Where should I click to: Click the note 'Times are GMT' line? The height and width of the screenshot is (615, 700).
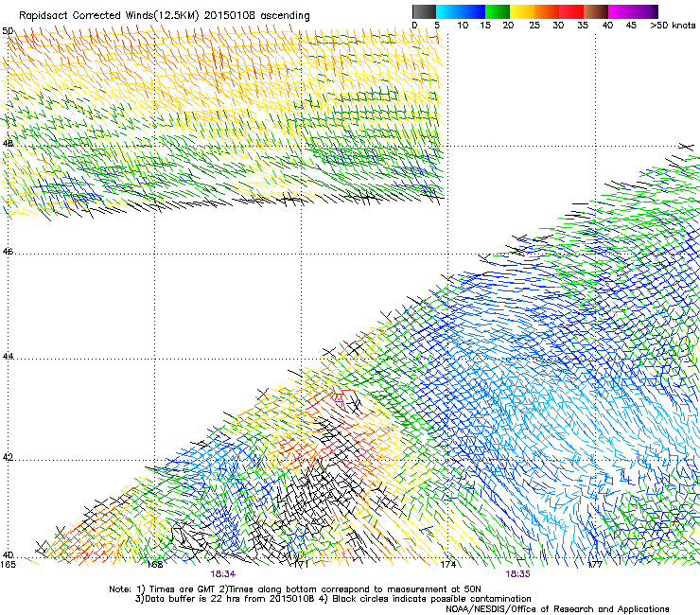click(295, 589)
